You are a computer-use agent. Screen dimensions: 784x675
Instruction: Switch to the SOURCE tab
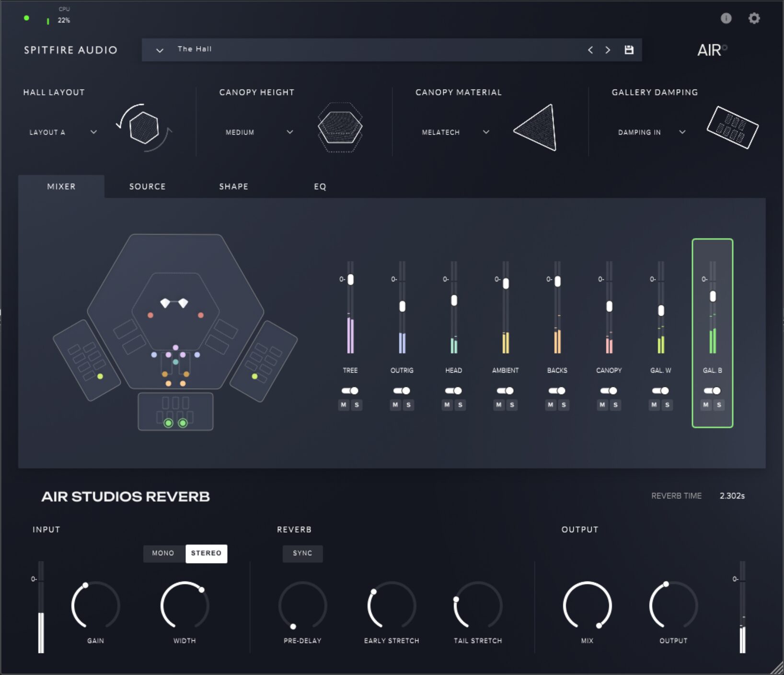click(147, 186)
